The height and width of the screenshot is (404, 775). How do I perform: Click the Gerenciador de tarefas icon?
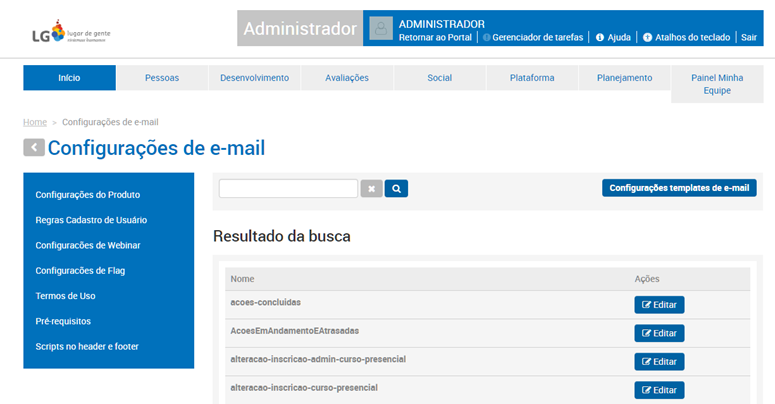click(486, 38)
